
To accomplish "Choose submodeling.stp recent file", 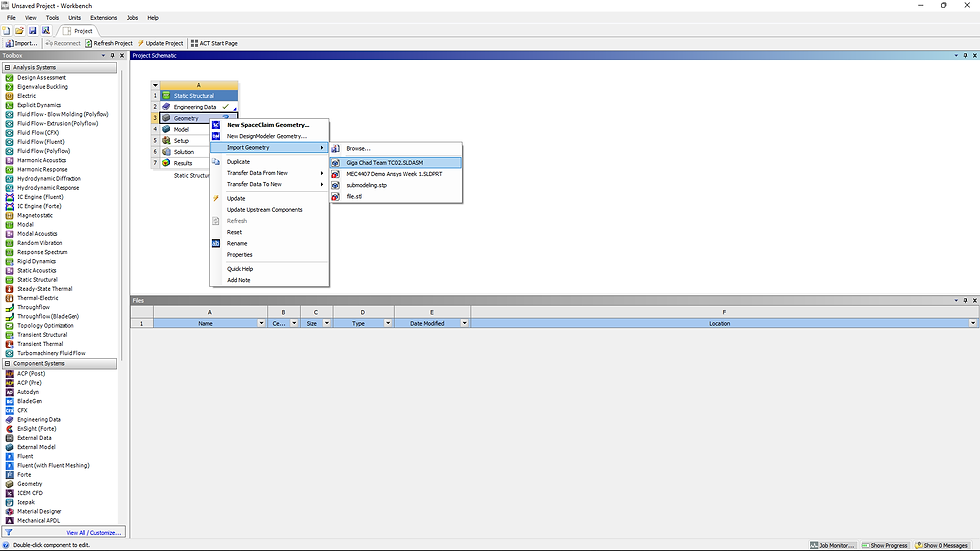I will click(396, 185).
